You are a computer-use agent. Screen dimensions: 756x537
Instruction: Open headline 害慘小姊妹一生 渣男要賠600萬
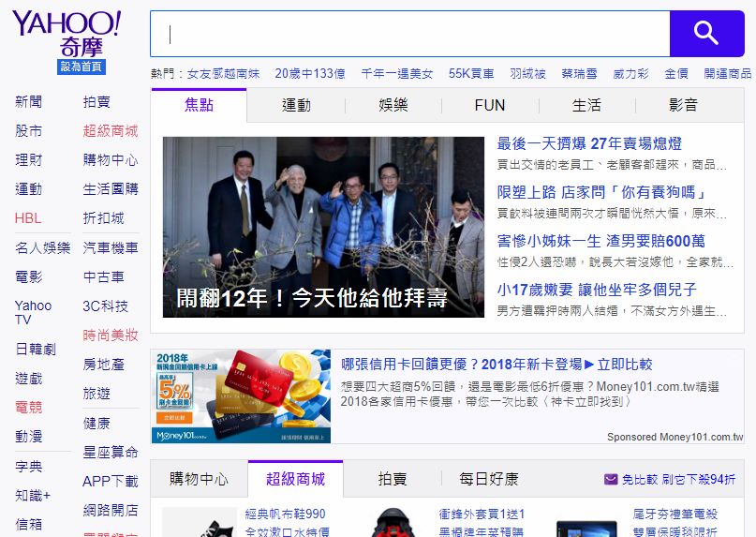pos(600,241)
